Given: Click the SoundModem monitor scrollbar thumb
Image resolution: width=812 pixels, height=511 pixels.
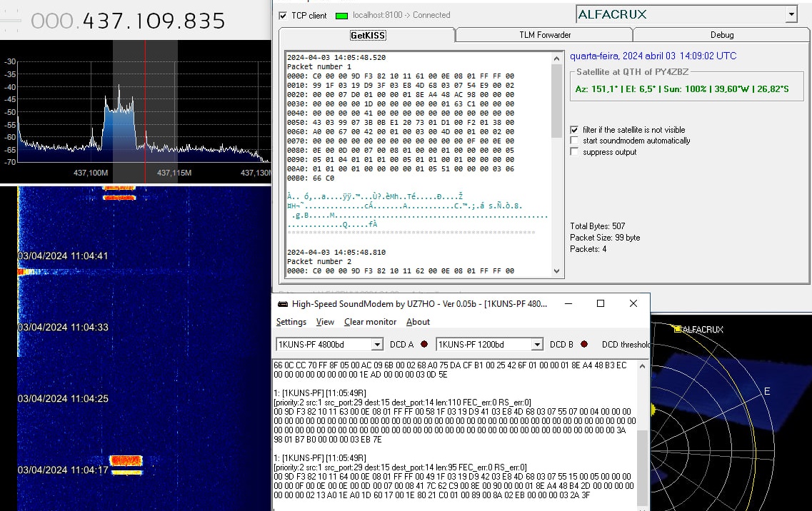Looking at the screenshot, I should click(642, 467).
